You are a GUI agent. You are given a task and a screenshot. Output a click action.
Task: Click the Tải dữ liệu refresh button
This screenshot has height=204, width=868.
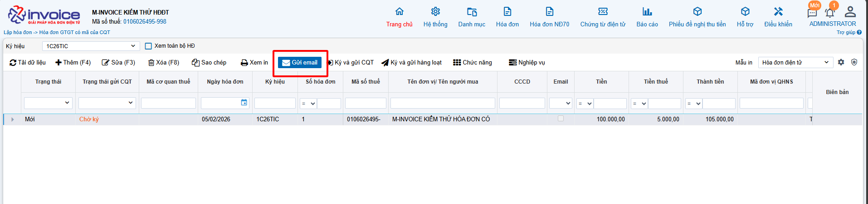pos(28,63)
